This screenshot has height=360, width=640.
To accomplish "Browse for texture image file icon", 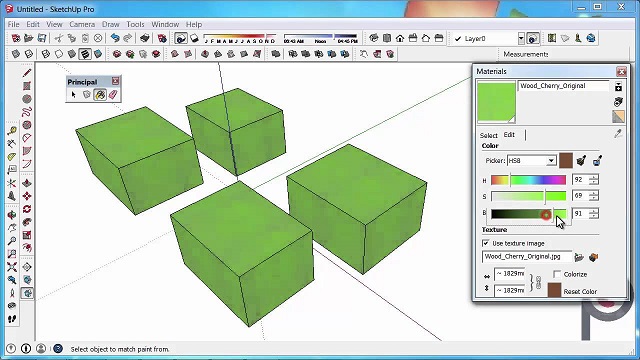I will point(579,257).
